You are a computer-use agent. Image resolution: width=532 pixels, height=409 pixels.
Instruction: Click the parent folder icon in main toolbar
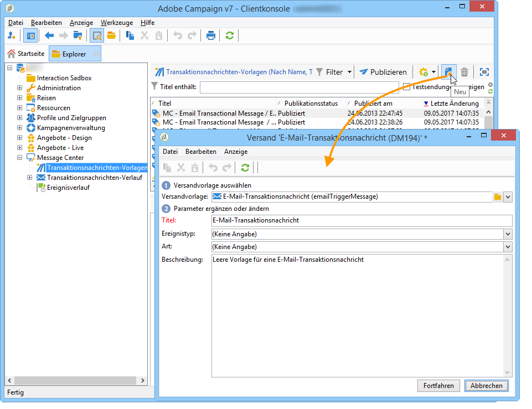coord(78,35)
